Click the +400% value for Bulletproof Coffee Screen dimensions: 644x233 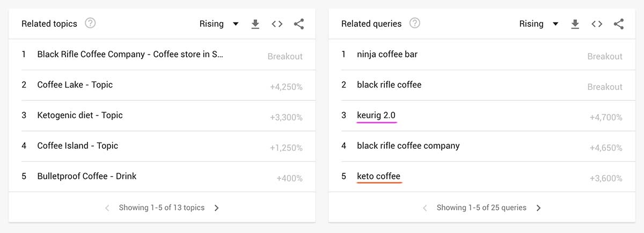(289, 178)
